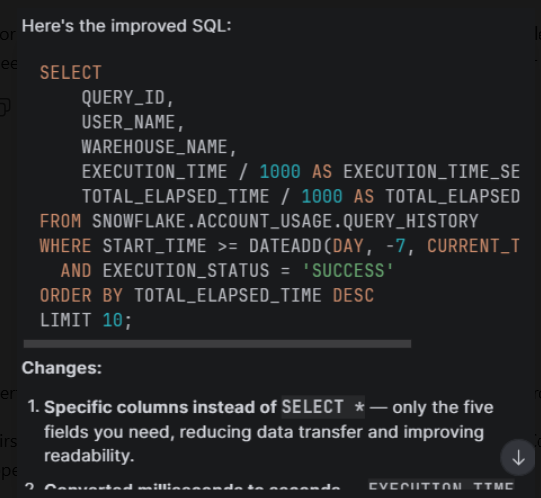Click the Changes heading

62,368
